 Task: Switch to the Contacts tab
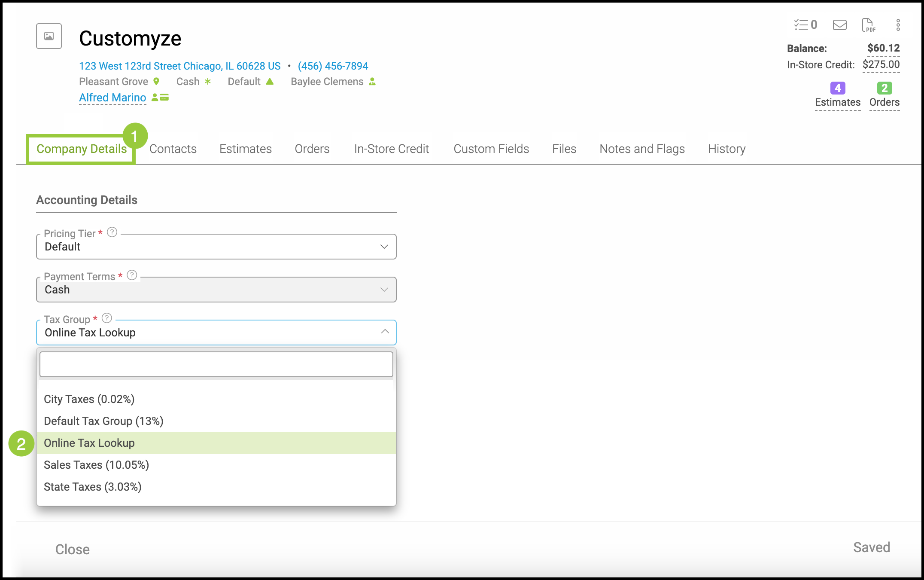click(173, 149)
